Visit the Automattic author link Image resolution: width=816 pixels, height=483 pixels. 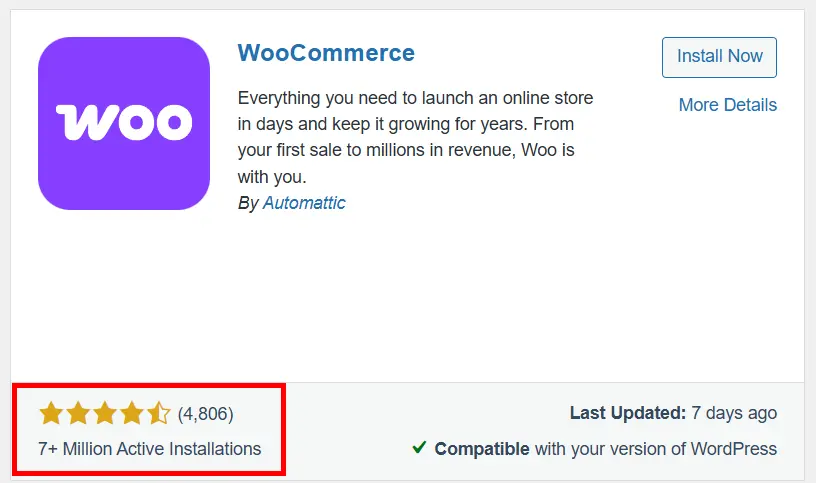[304, 202]
